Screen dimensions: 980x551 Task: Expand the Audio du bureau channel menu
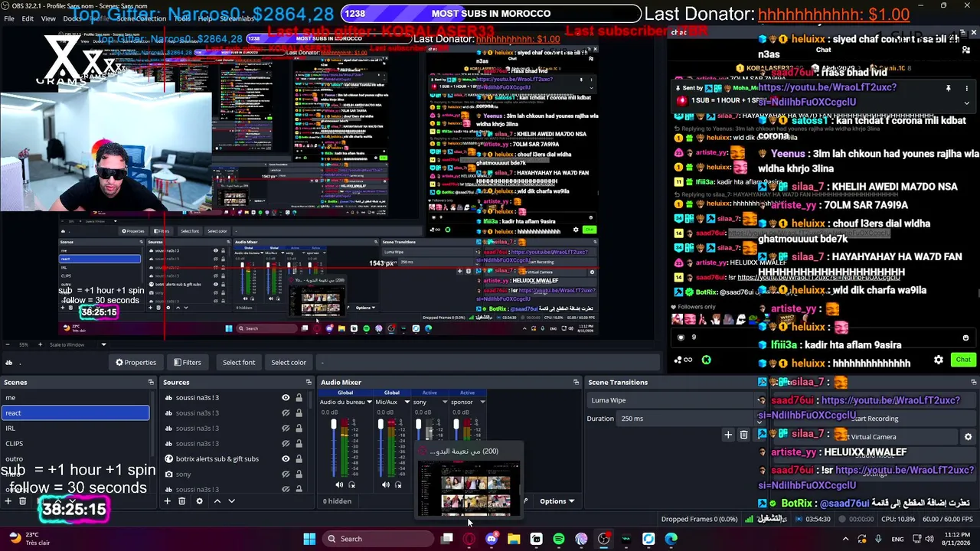[x=369, y=402]
